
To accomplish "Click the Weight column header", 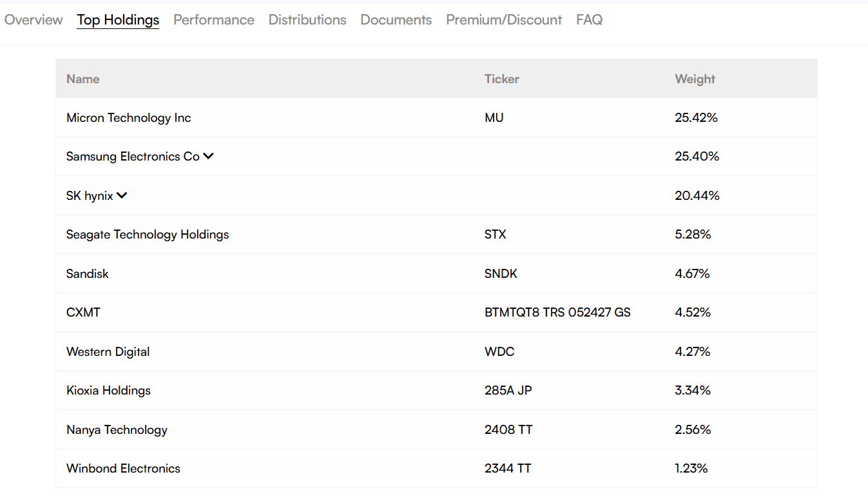I will [x=695, y=79].
